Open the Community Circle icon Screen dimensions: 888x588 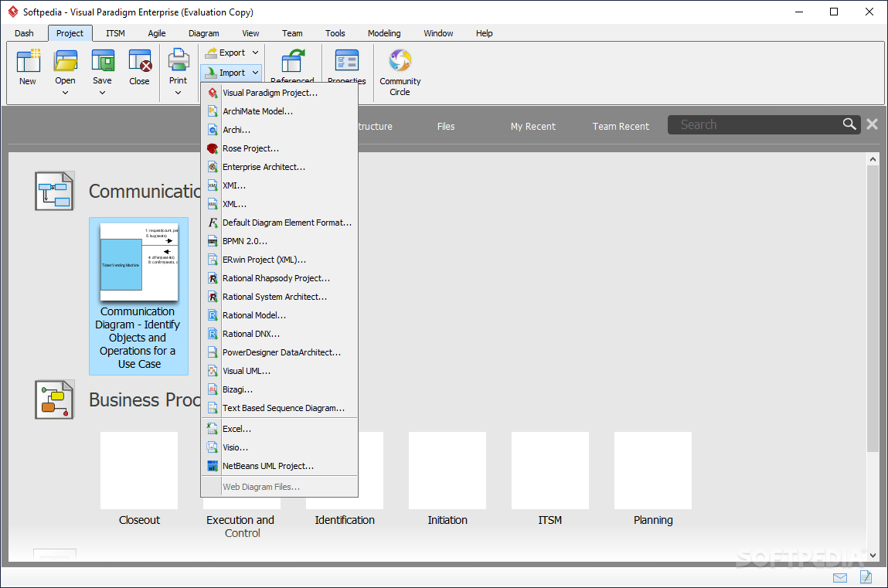point(400,60)
